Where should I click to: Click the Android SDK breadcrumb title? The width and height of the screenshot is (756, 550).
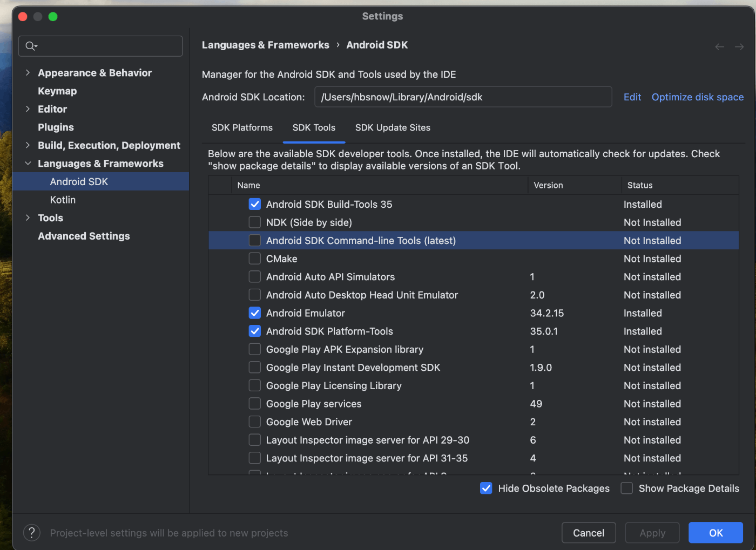(377, 45)
